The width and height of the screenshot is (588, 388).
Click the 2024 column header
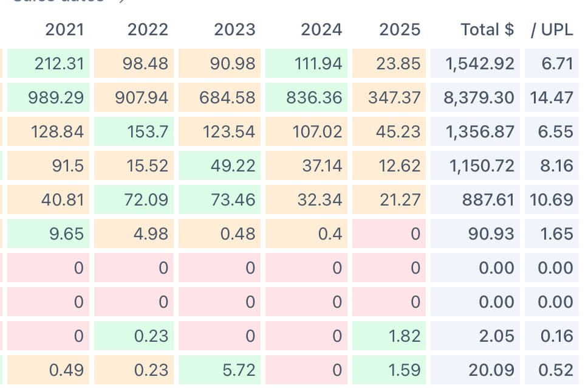tap(321, 29)
